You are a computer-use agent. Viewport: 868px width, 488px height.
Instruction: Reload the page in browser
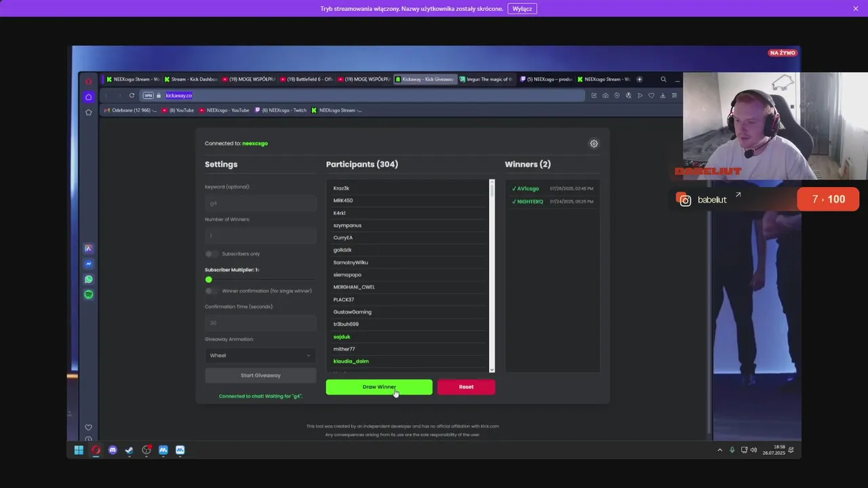point(132,96)
